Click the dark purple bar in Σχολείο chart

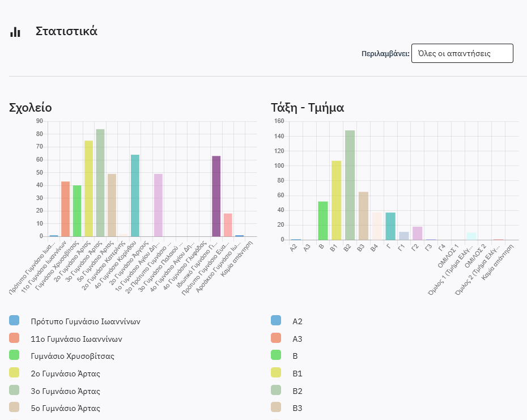click(x=216, y=196)
